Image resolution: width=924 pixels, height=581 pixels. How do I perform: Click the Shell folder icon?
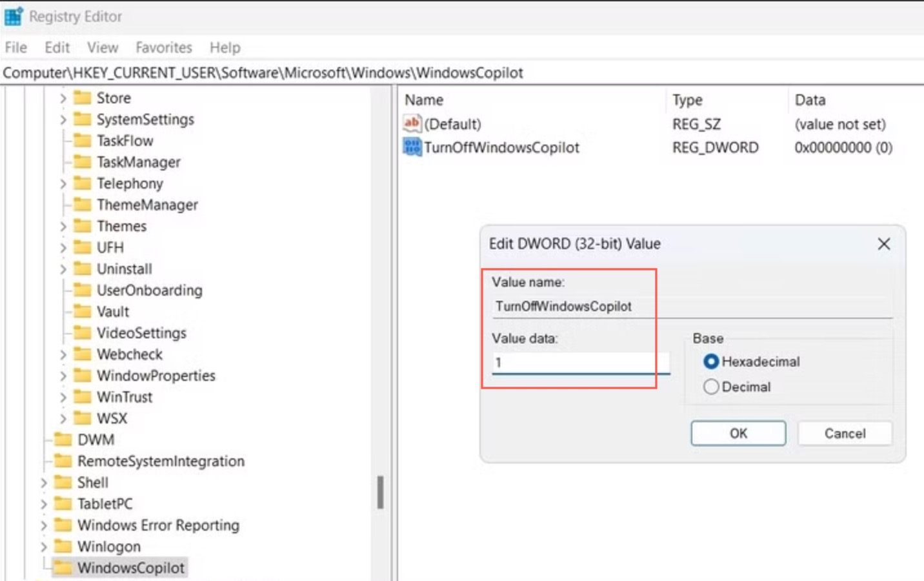63,482
